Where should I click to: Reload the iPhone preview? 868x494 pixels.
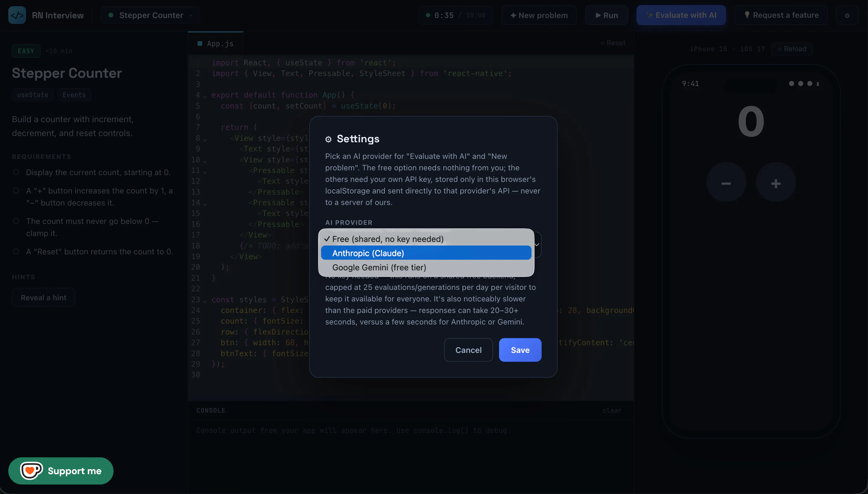792,49
